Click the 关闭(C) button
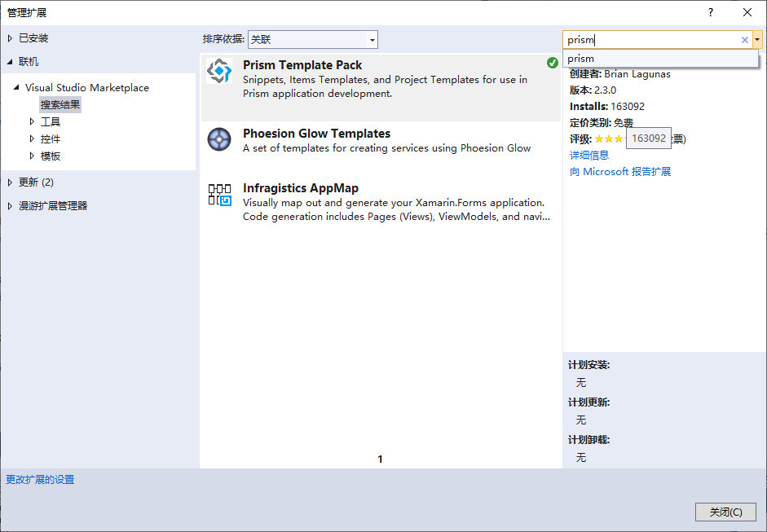Screen dimensions: 767x532 pos(726,512)
